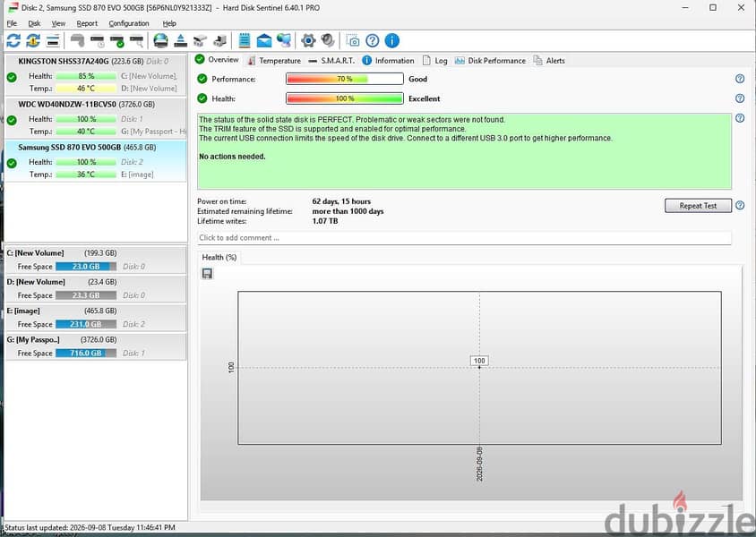The width and height of the screenshot is (756, 537).
Task: Click the Repeat Test button
Action: tap(698, 206)
